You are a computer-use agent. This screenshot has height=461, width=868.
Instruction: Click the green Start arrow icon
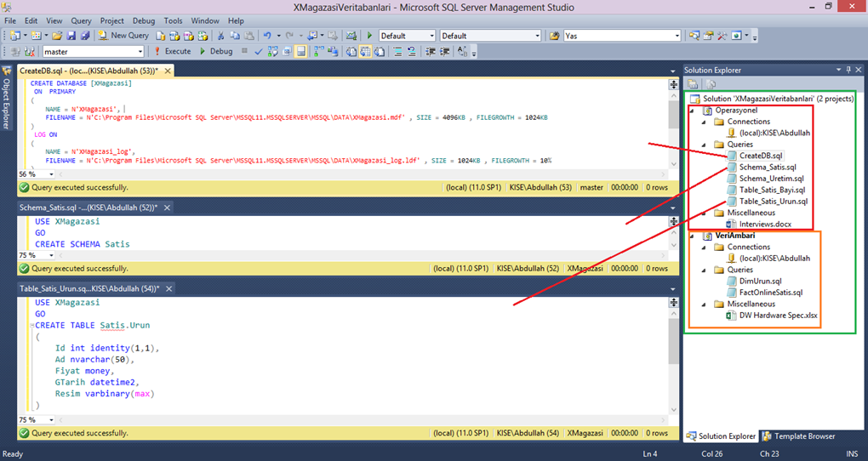pyautogui.click(x=369, y=36)
